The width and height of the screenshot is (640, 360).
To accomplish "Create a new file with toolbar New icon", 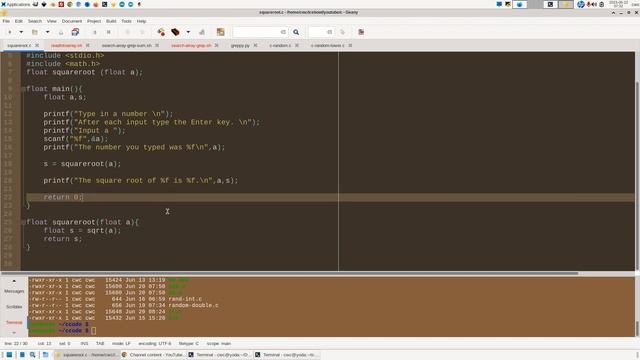I will [10, 32].
